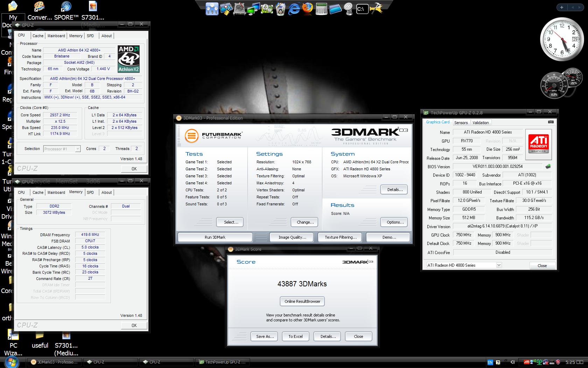Image resolution: width=588 pixels, height=368 pixels.
Task: Open the Validation tab in GPU-Z
Action: point(481,123)
